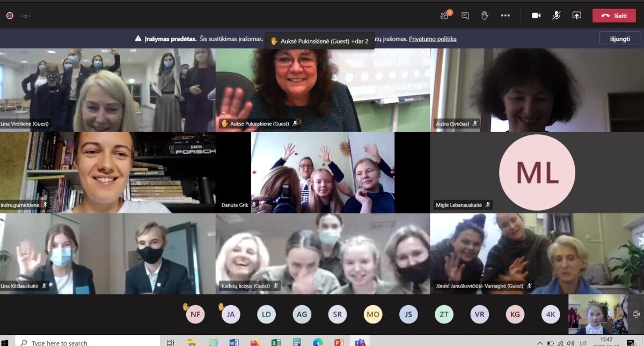Open Task View on the taskbar
Image resolution: width=644 pixels, height=346 pixels.
click(171, 342)
